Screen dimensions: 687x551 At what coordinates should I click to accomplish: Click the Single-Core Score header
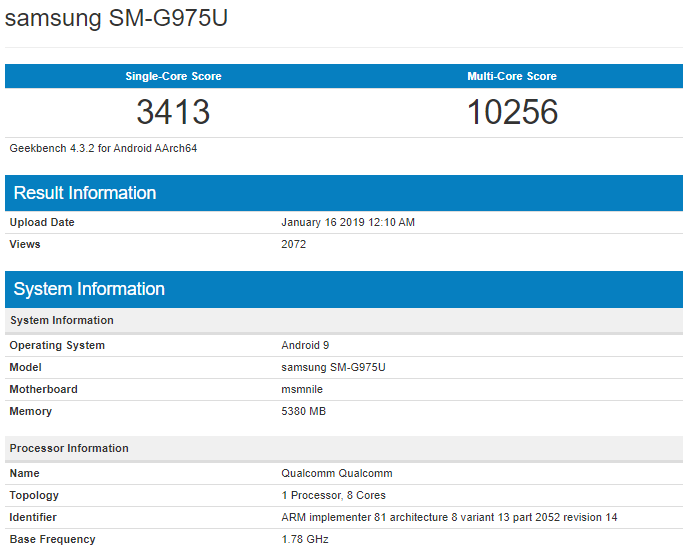coord(173,76)
